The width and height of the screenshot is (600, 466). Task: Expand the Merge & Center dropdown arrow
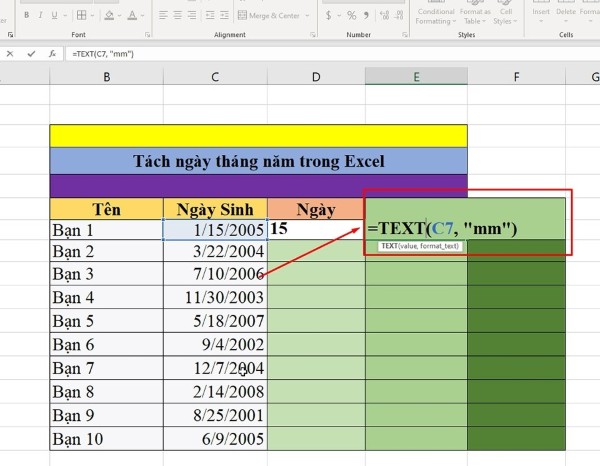[307, 16]
